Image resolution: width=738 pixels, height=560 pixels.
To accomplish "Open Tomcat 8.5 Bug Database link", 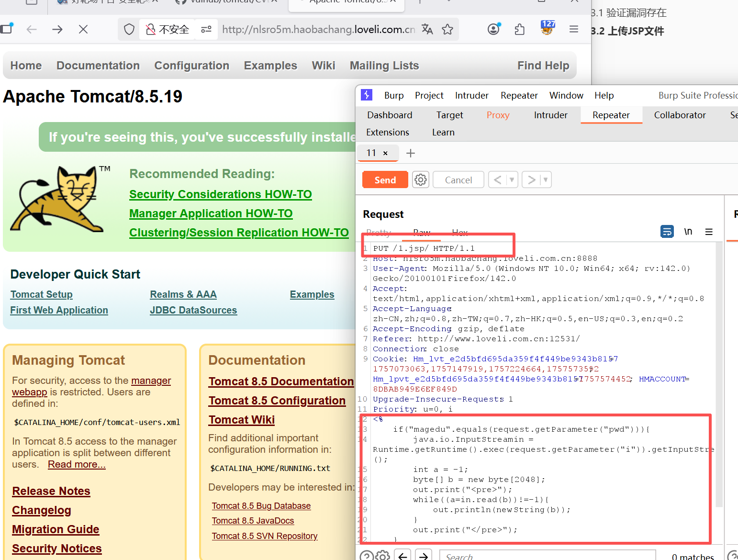I will pos(261,506).
